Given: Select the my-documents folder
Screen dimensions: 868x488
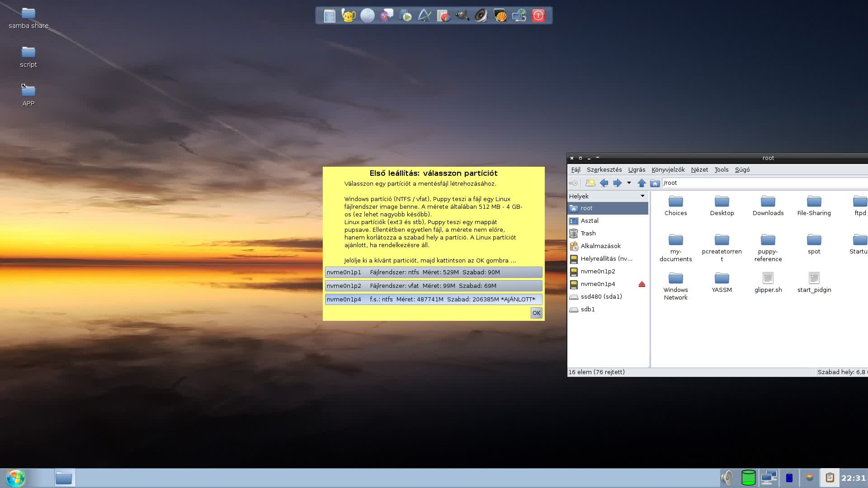Looking at the screenshot, I should coord(676,248).
